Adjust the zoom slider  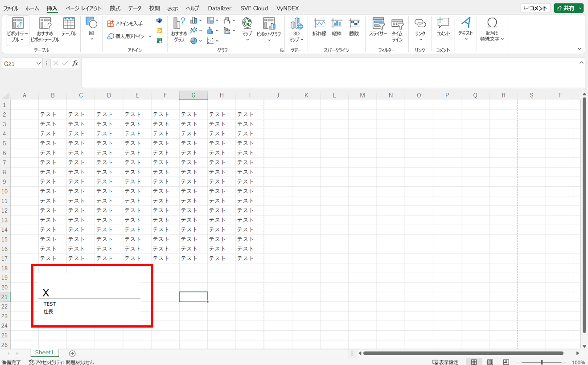click(542, 362)
